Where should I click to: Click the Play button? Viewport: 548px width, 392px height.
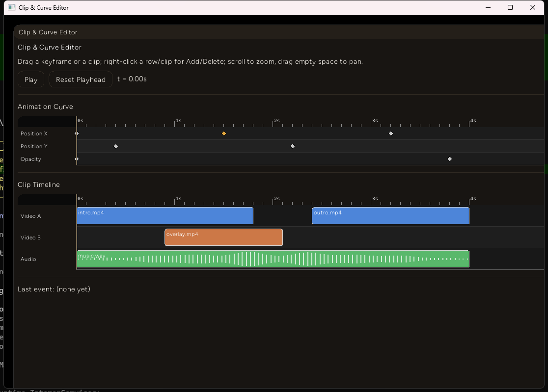click(31, 79)
